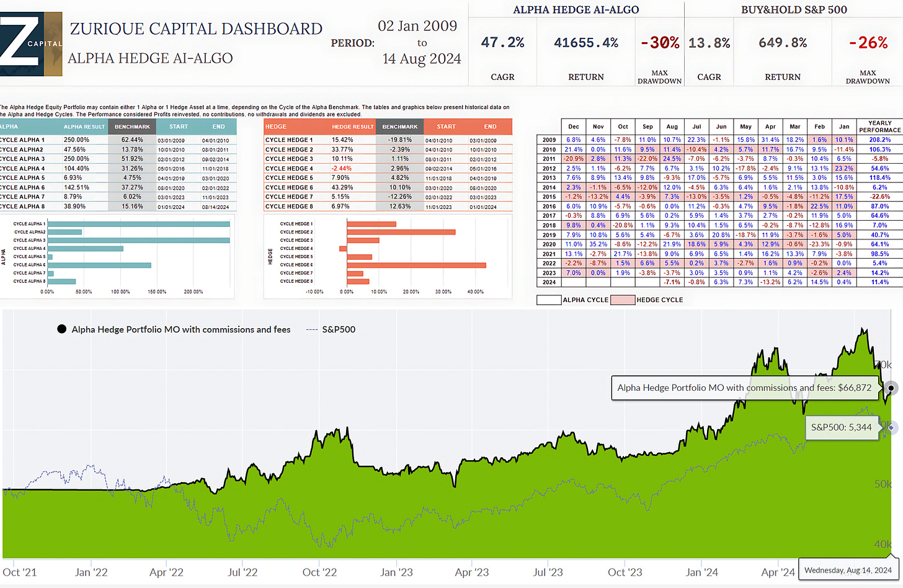
Task: Click the -26% S&P 500 max drawdown figure
Action: [868, 43]
